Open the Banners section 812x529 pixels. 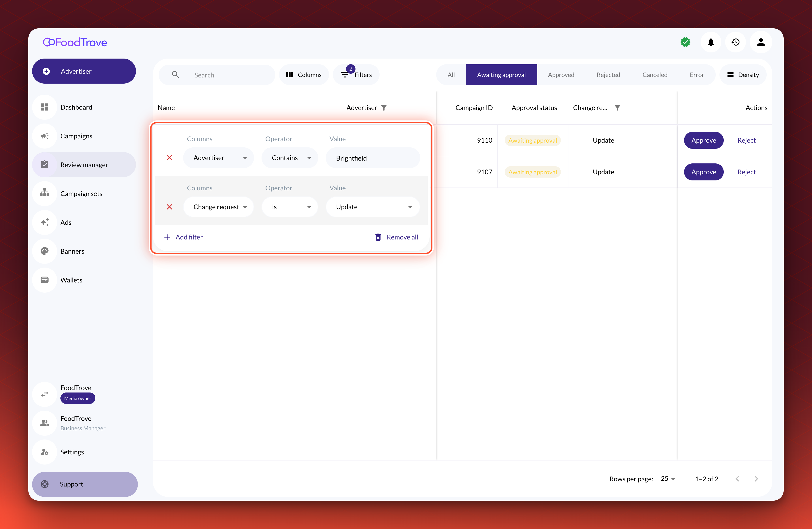click(x=84, y=251)
